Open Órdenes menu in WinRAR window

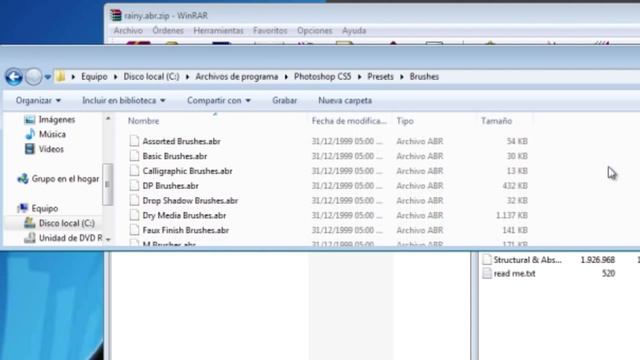[x=168, y=31]
